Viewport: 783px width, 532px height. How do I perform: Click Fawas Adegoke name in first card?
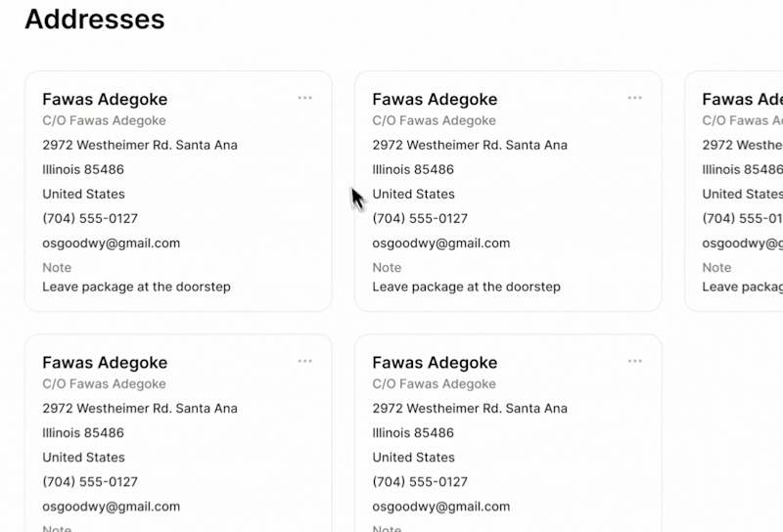(105, 100)
